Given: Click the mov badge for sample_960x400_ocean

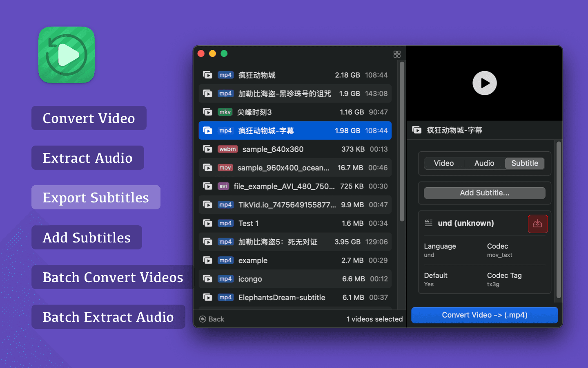Looking at the screenshot, I should pos(225,168).
